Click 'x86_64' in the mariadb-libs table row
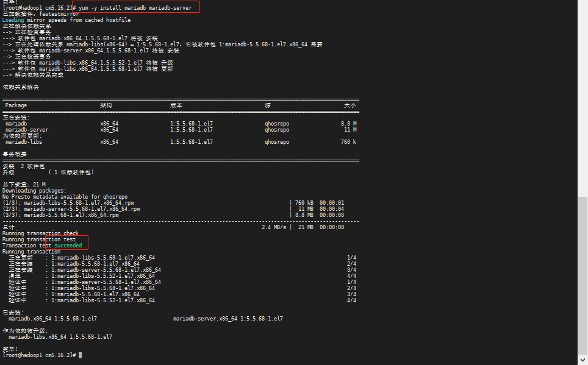 click(109, 141)
